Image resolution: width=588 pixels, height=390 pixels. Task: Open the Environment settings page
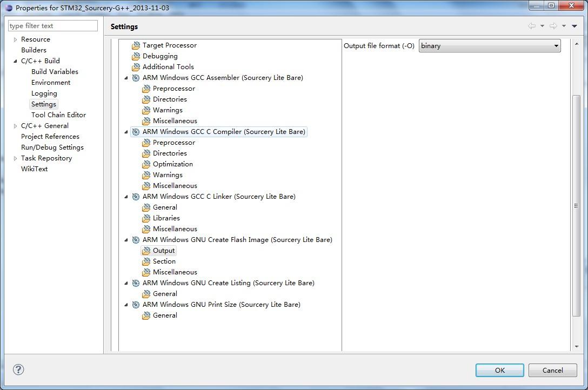52,82
